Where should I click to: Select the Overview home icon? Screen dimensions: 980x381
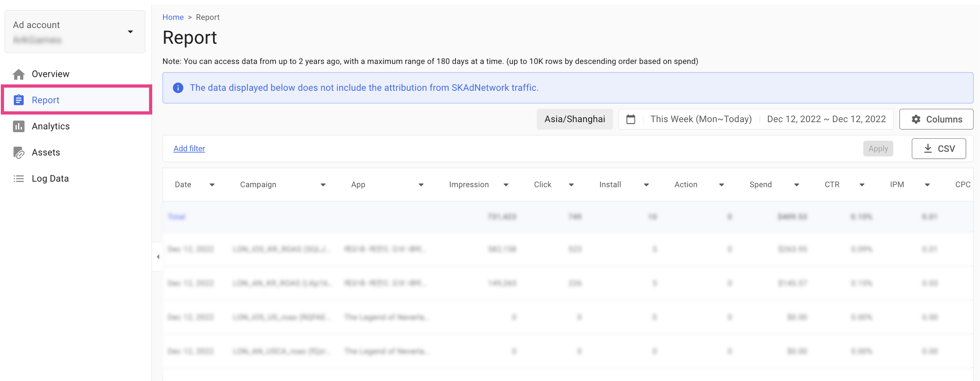tap(18, 74)
